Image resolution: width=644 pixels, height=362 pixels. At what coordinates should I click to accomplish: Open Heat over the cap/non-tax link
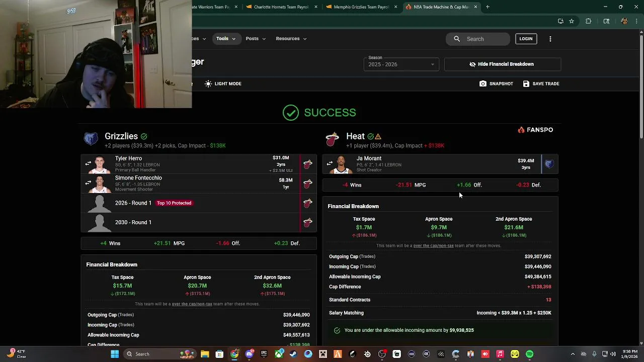[x=433, y=245]
